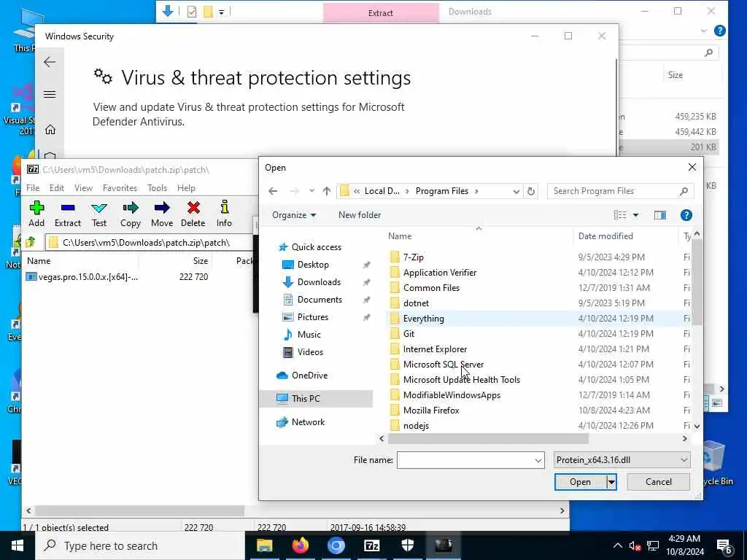Switch to 7-Zip on the taskbar
This screenshot has width=747, height=560.
tap(371, 545)
